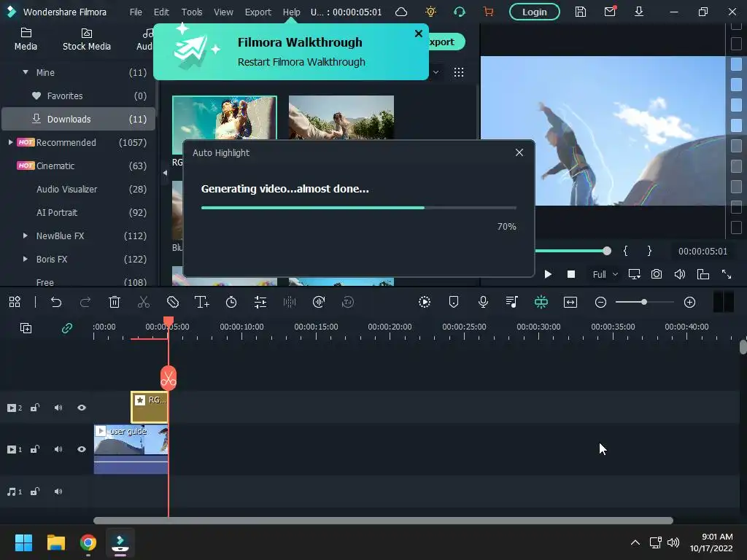This screenshot has height=560, width=747.
Task: Open the Full preview quality dropdown
Action: (x=605, y=274)
